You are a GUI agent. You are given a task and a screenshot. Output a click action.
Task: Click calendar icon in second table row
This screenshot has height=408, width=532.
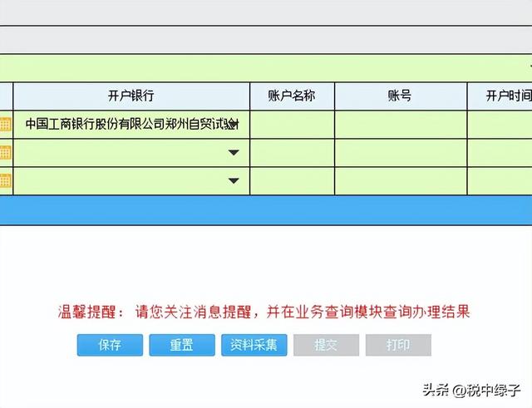point(6,153)
